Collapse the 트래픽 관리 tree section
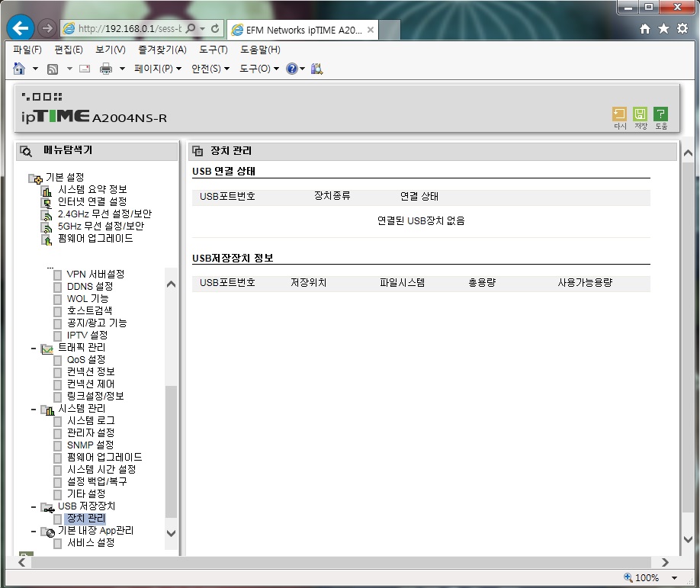This screenshot has height=588, width=700. point(34,348)
